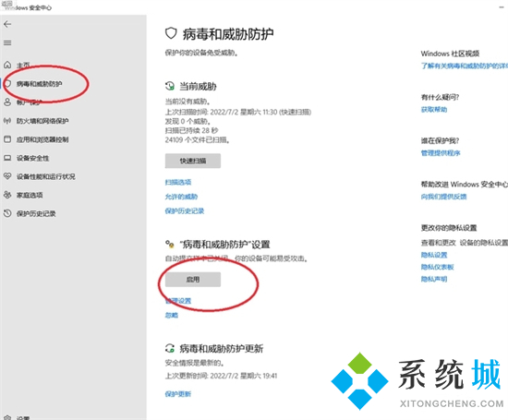Click the 启用 button
Screen dimensions: 508x420
[193, 280]
